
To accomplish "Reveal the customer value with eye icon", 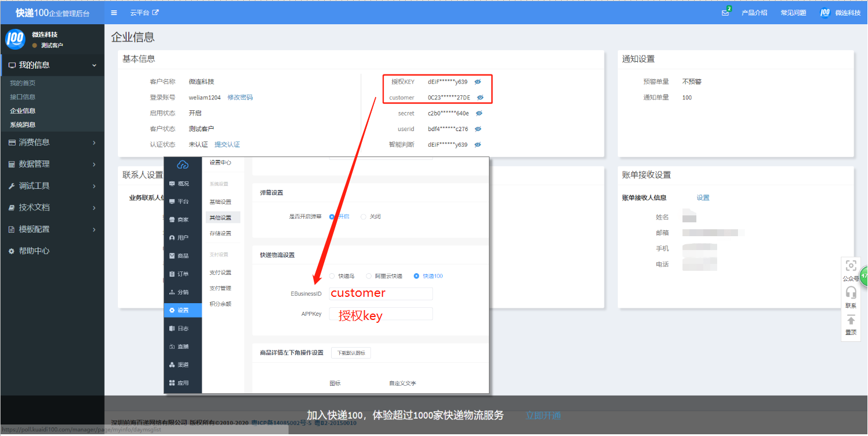I will click(480, 98).
